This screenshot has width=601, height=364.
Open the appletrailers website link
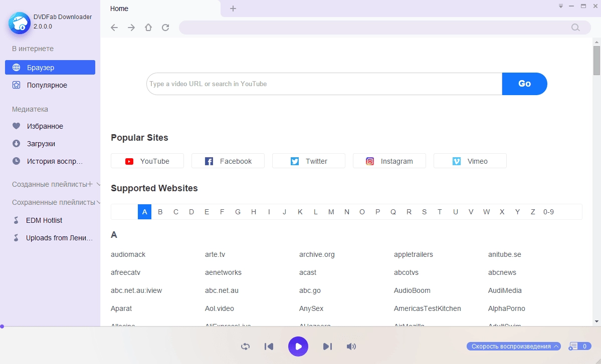pyautogui.click(x=413, y=254)
